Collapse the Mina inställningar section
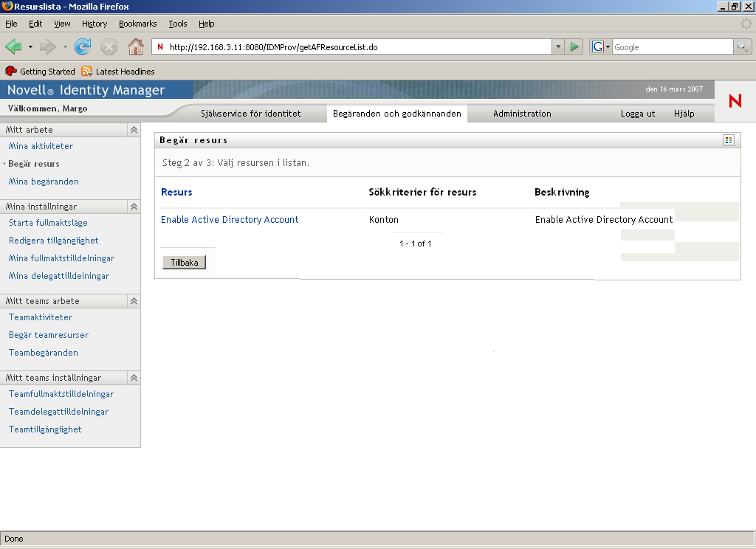 [134, 207]
